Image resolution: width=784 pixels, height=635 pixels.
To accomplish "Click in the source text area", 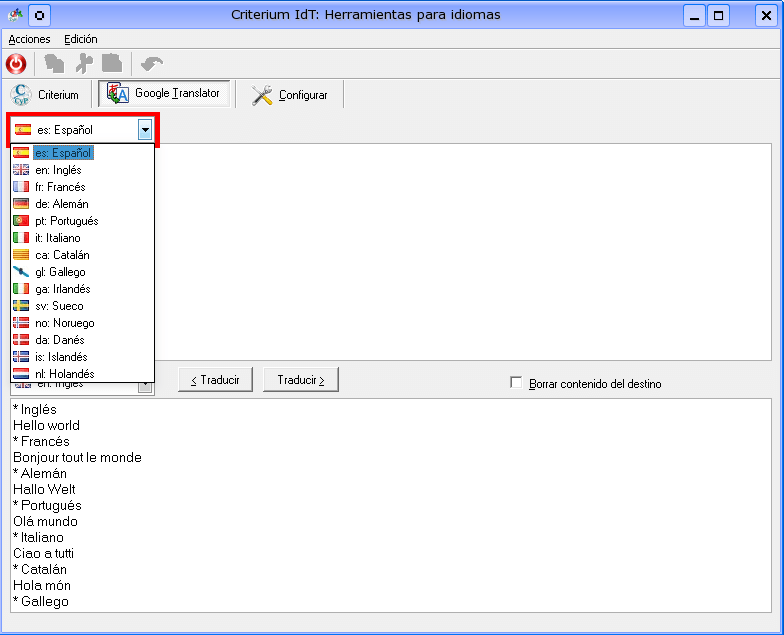I will click(462, 252).
